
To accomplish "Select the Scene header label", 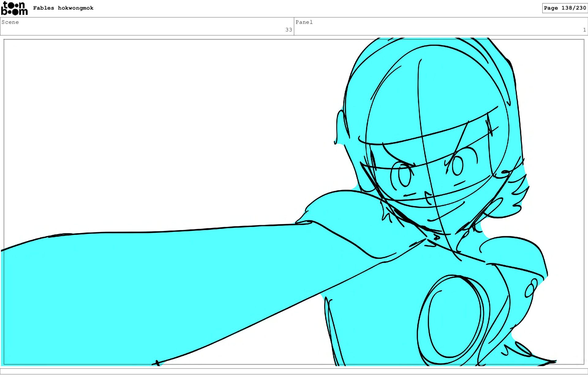I will (x=10, y=22).
